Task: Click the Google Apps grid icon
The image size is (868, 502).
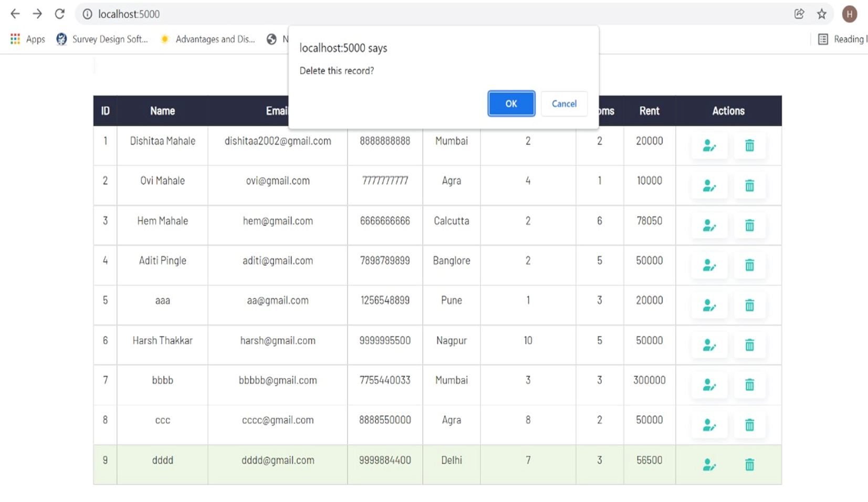Action: click(14, 39)
